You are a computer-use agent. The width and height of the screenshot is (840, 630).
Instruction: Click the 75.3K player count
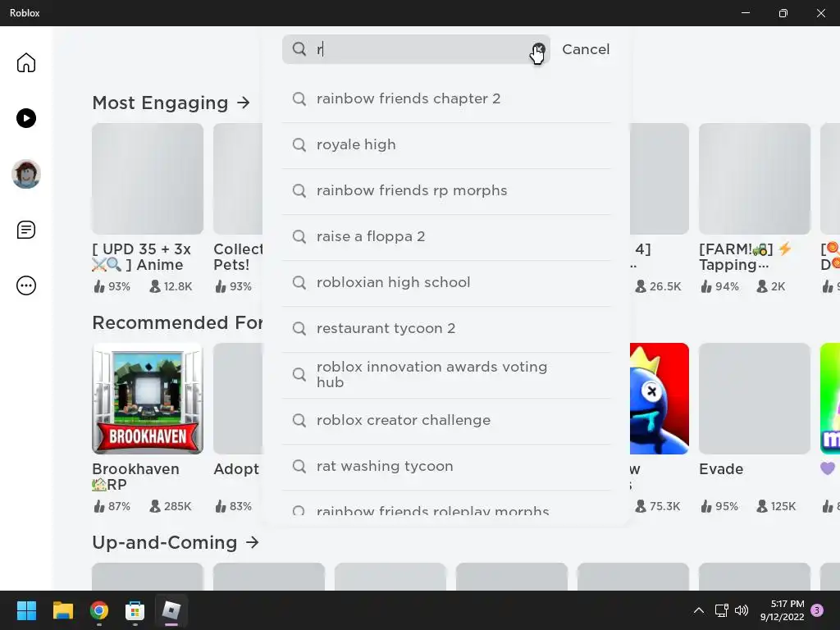click(x=658, y=506)
